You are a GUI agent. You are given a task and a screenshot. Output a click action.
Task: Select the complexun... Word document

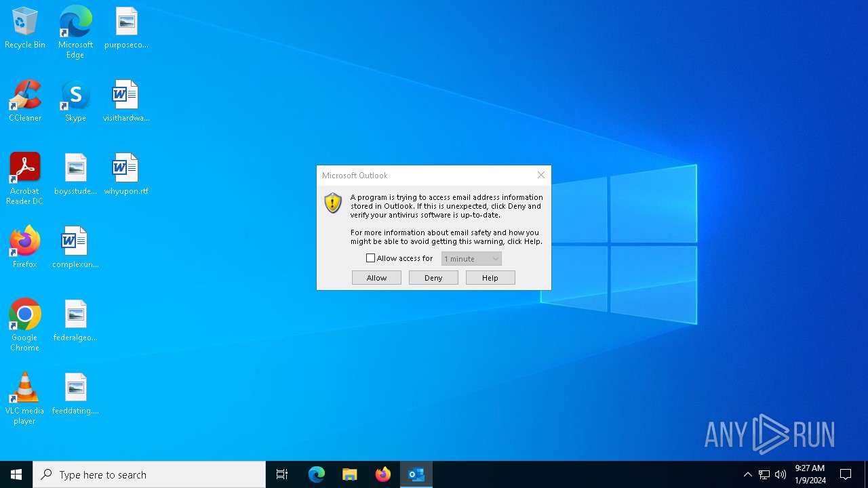click(75, 248)
